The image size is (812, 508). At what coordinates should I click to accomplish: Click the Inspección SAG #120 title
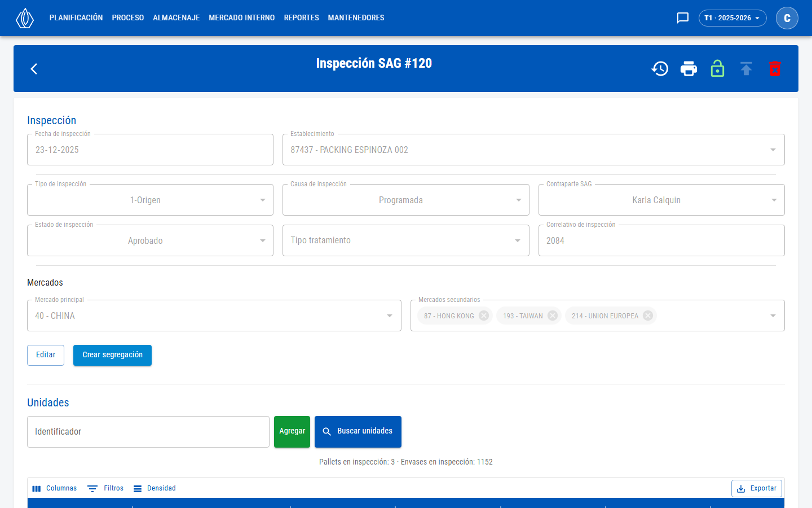[374, 63]
